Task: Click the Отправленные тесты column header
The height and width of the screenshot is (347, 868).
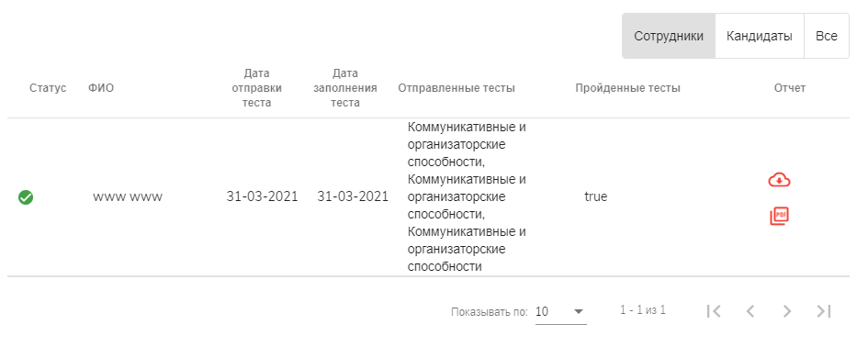Action: [457, 88]
